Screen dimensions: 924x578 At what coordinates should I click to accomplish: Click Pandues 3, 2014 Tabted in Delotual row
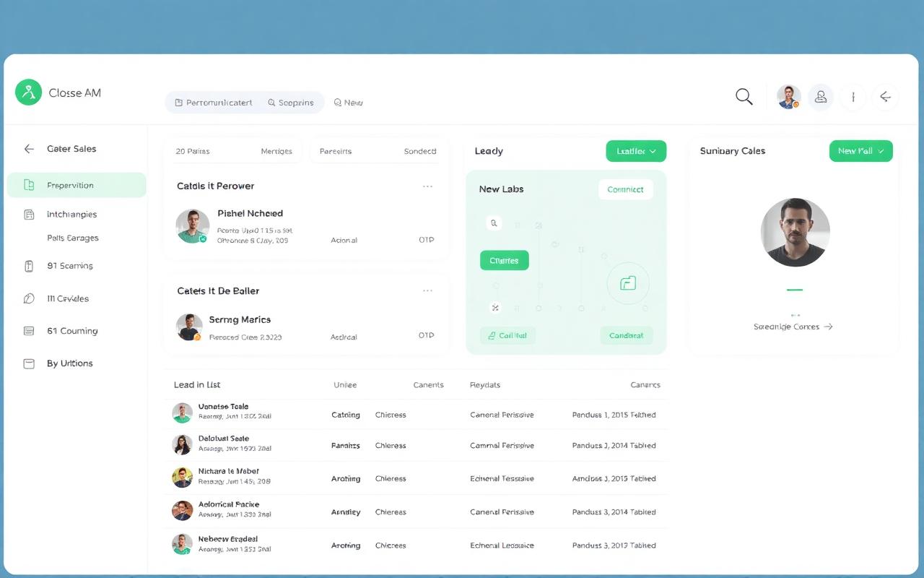[x=614, y=445]
